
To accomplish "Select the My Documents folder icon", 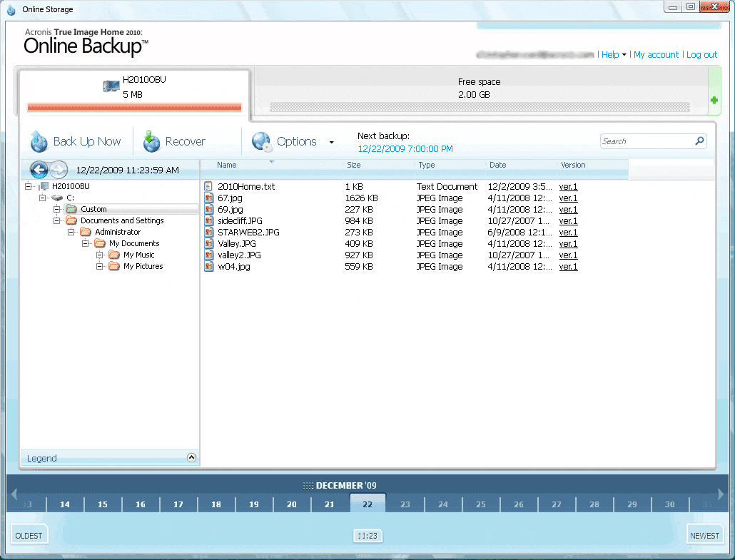I will point(100,243).
